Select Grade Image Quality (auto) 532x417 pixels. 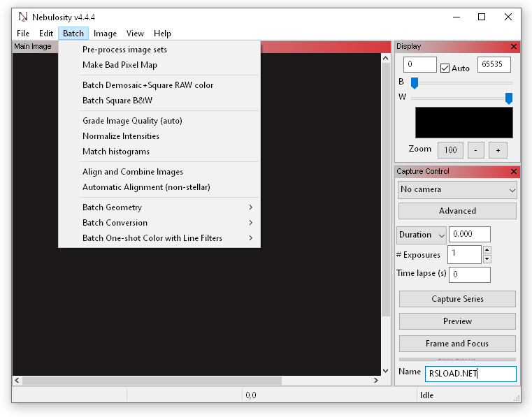click(159, 121)
